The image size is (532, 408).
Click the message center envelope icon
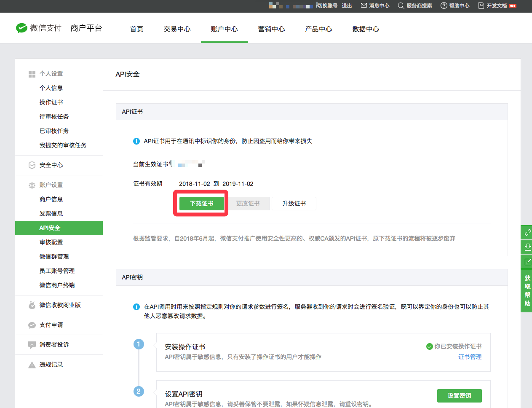(364, 5)
